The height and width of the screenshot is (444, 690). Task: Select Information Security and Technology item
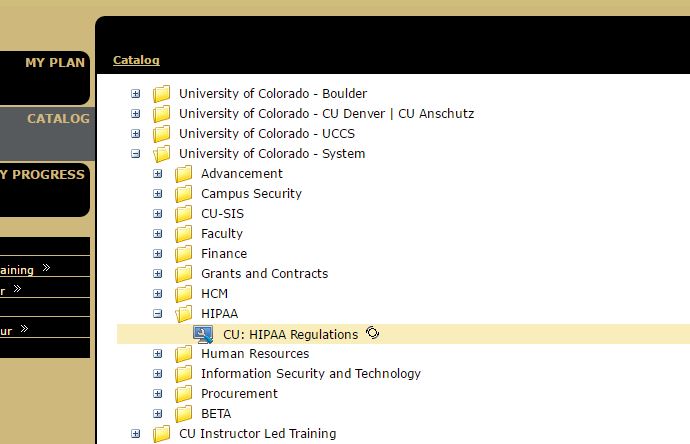click(311, 374)
